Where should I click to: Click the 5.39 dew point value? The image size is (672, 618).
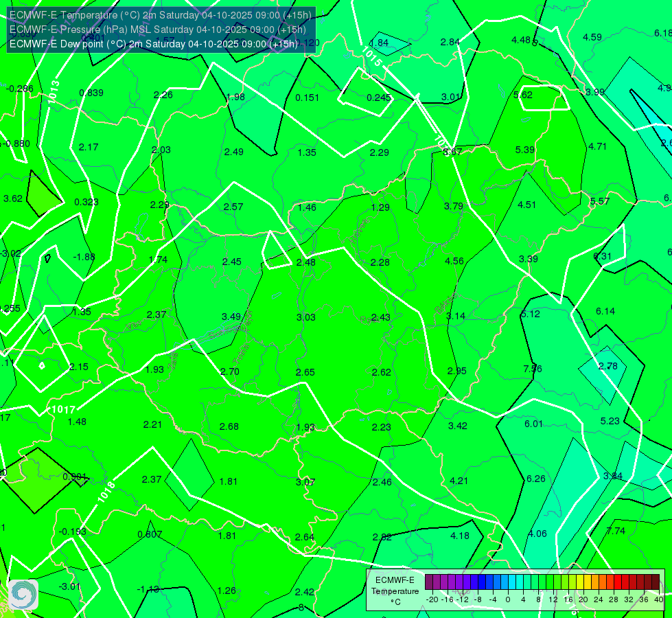(525, 150)
